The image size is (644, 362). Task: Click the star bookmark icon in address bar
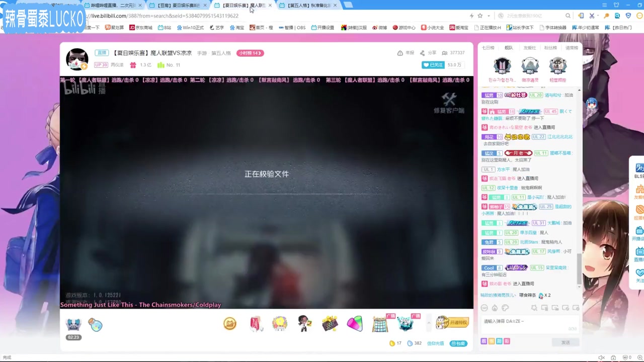coord(480,16)
